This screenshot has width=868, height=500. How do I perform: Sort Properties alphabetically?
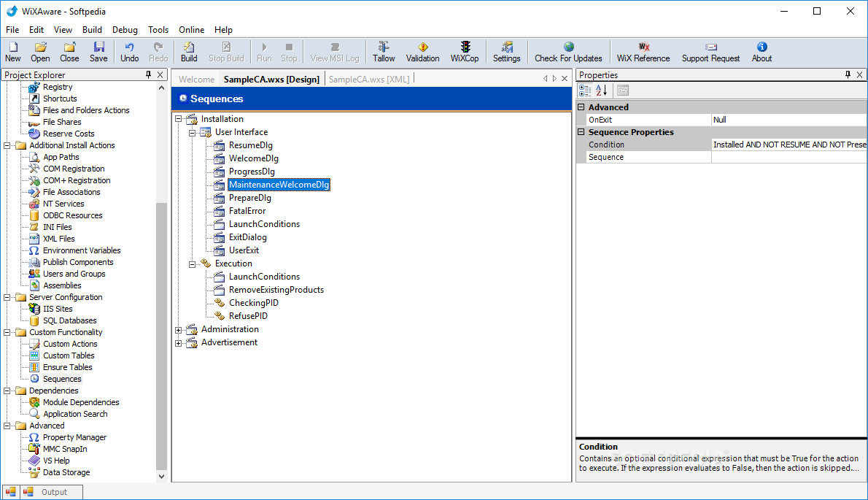(x=602, y=91)
